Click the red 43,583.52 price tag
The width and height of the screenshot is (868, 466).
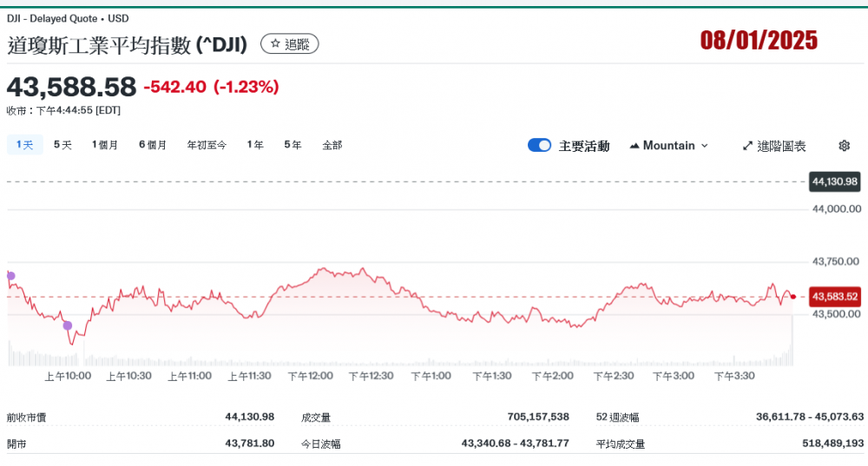pyautogui.click(x=834, y=297)
